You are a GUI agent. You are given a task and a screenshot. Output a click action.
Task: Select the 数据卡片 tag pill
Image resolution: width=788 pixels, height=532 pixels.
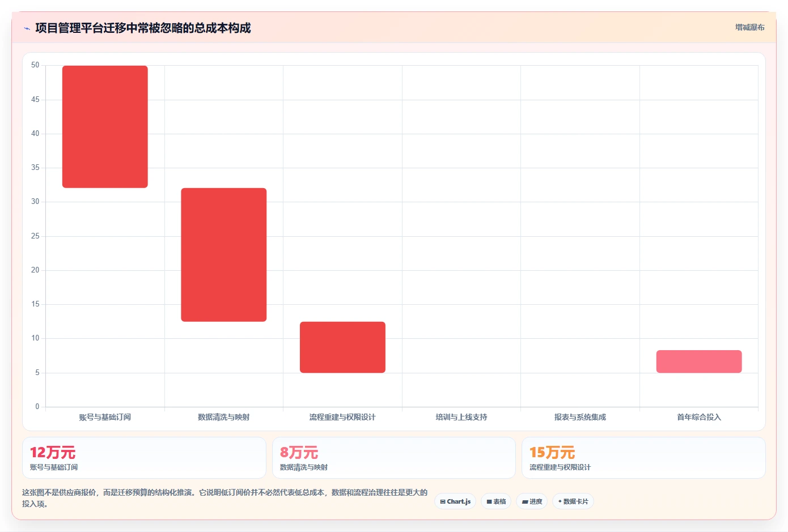(573, 501)
